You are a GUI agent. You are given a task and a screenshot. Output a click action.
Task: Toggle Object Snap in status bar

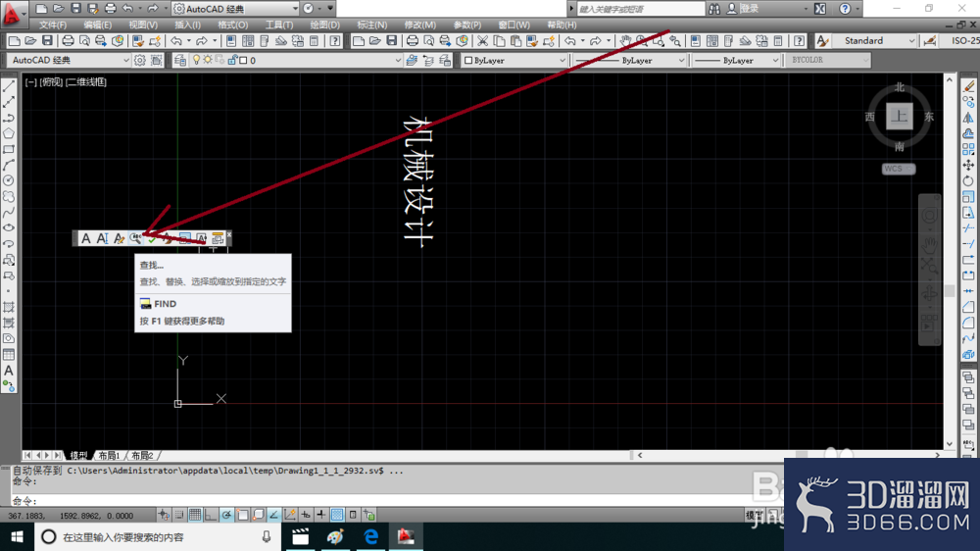[x=242, y=515]
